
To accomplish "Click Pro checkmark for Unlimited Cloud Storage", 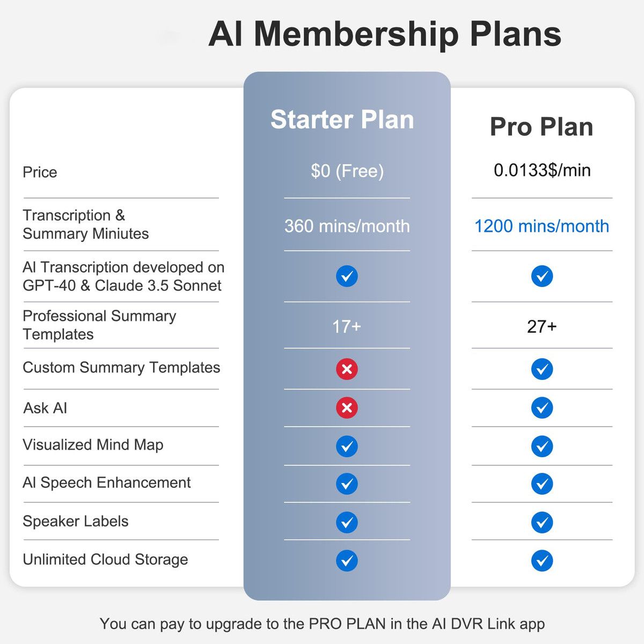I will [542, 560].
